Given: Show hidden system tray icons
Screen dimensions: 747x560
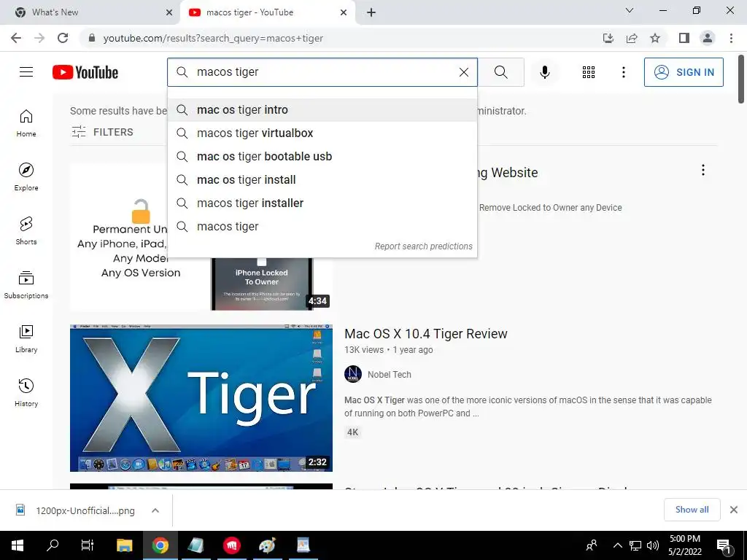Looking at the screenshot, I should coord(617,545).
